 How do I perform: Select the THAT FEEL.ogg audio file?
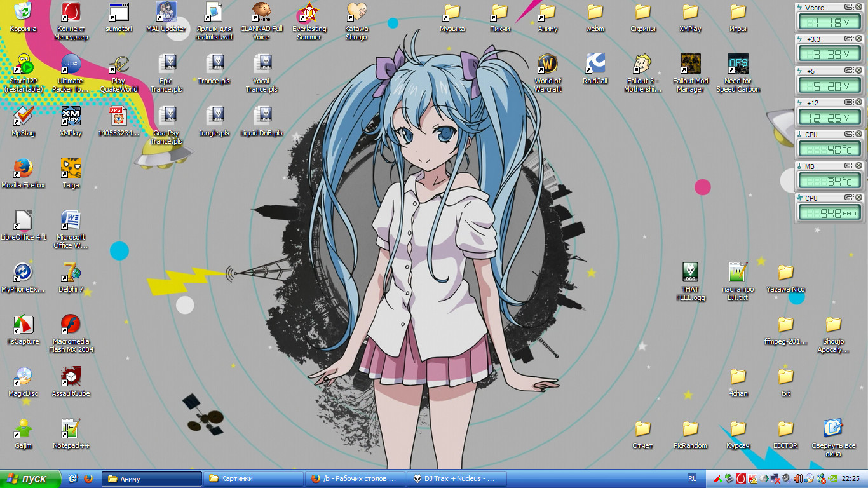[x=691, y=281]
